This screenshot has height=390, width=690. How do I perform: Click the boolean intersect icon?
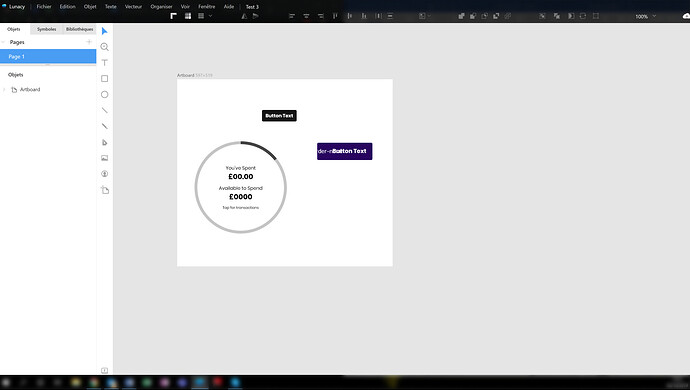484,16
